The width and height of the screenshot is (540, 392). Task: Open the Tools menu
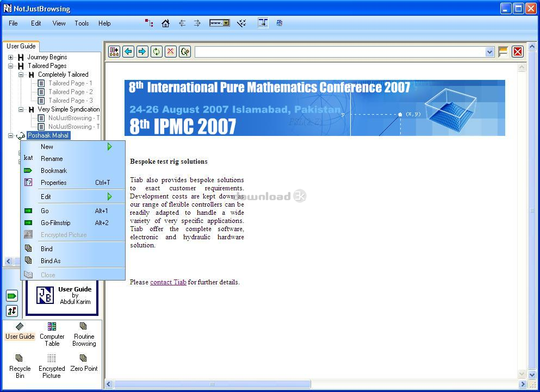[82, 23]
